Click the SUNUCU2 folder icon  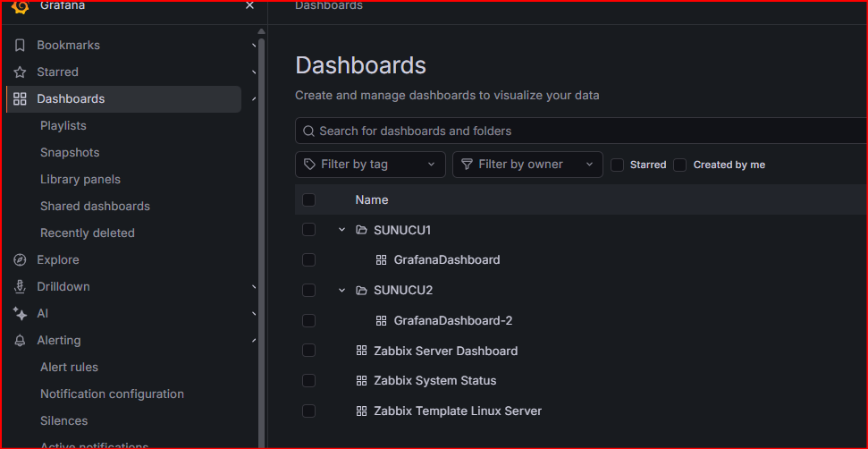[361, 290]
